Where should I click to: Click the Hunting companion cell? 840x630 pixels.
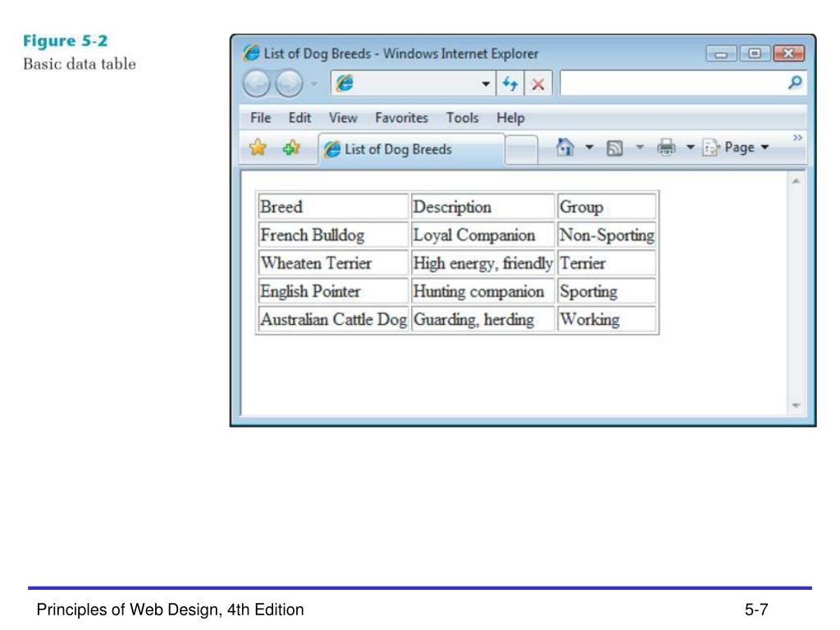point(482,291)
